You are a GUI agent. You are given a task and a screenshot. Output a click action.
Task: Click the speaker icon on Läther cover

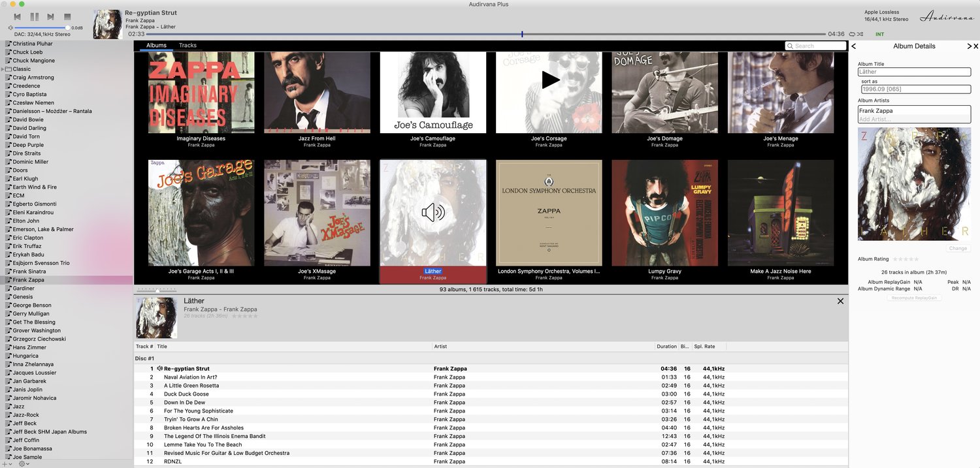point(433,212)
